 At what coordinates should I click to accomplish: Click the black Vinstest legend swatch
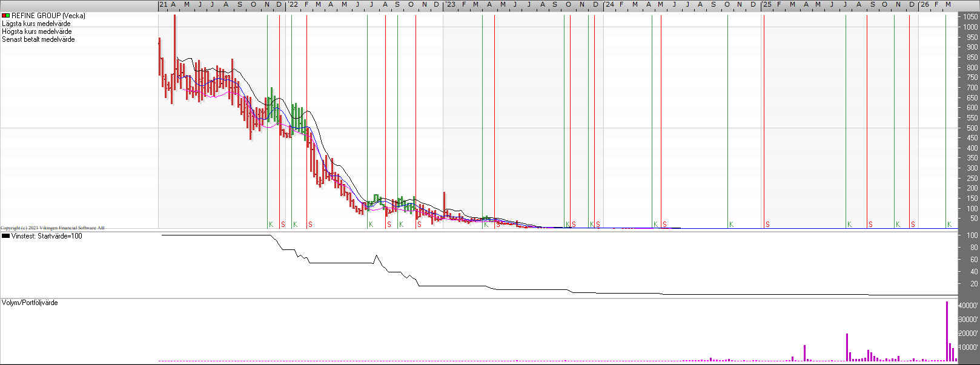[x=5, y=236]
